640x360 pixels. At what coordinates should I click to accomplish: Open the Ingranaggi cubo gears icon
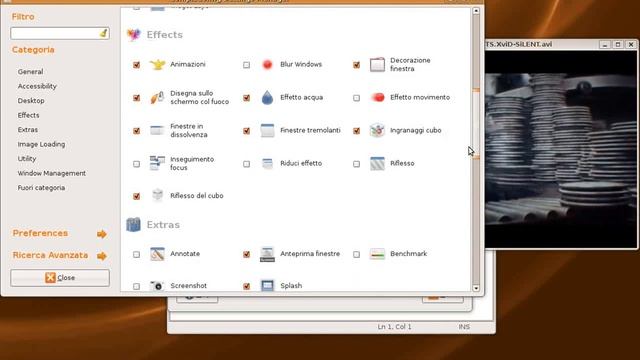(377, 131)
